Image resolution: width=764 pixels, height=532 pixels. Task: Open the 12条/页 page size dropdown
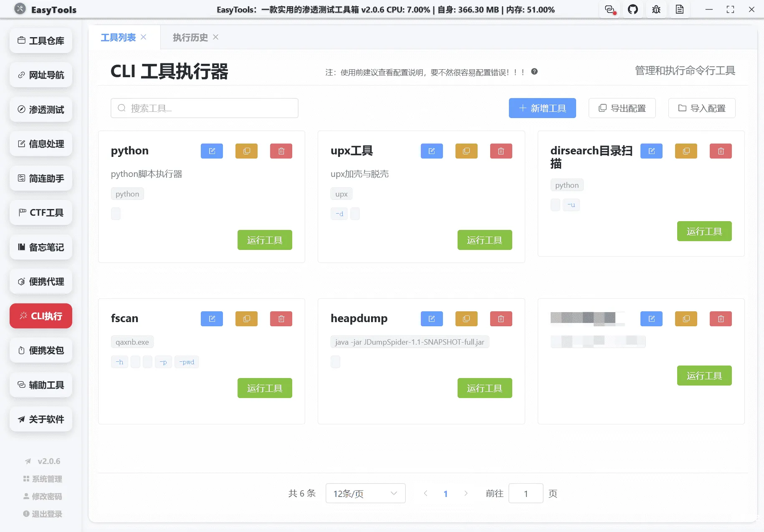[365, 493]
